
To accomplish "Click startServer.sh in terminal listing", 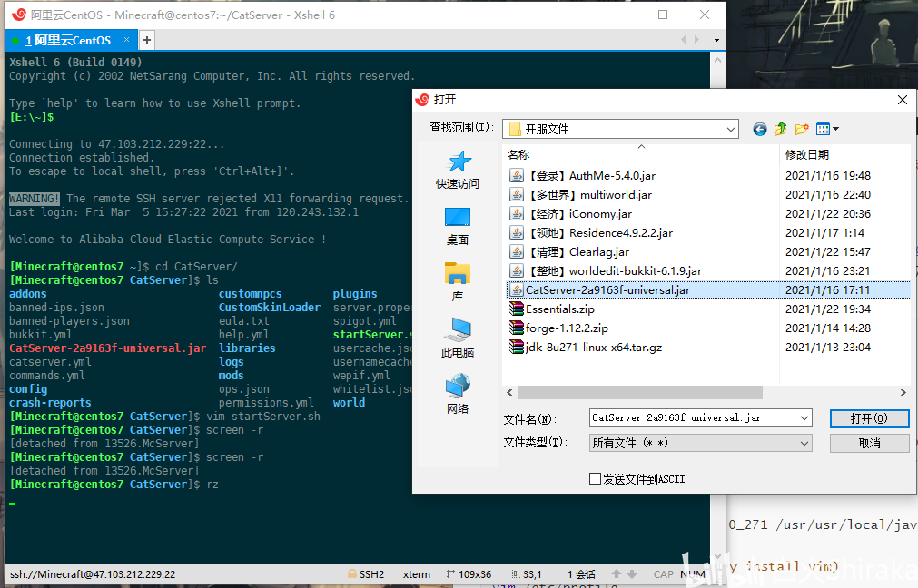I will point(372,335).
